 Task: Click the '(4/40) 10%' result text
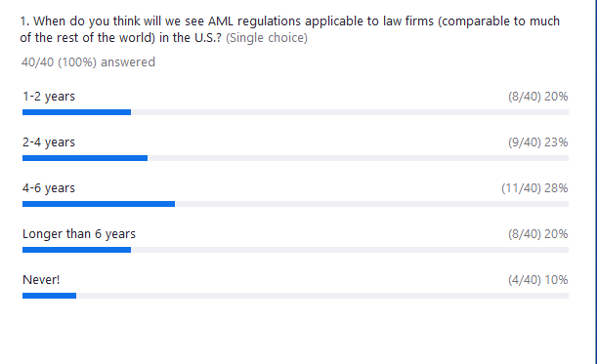click(537, 280)
